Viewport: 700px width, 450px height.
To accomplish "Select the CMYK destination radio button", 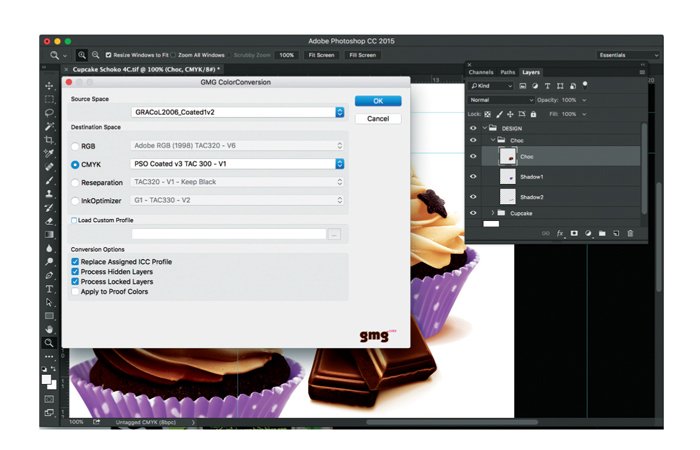I will [75, 165].
